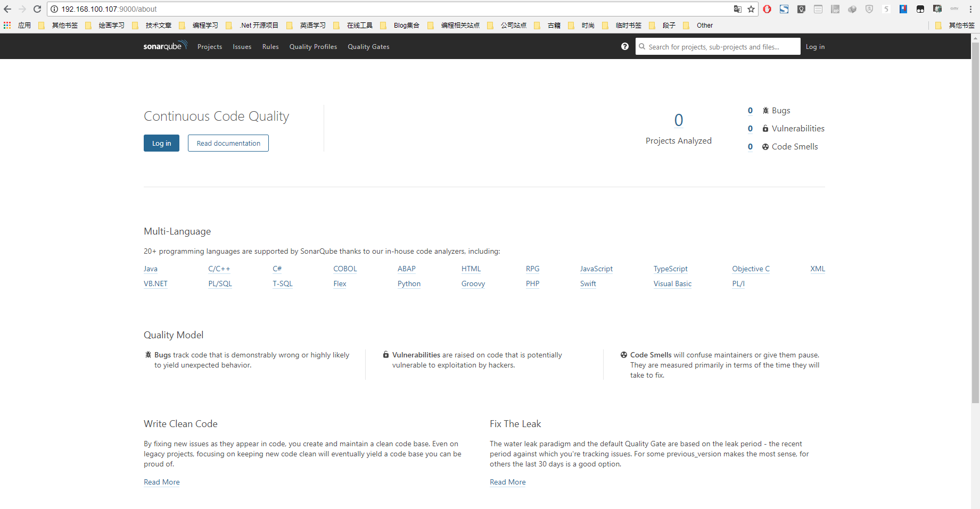This screenshot has width=980, height=509.
Task: Open the Tampermonkey extension icon
Action: (x=920, y=9)
